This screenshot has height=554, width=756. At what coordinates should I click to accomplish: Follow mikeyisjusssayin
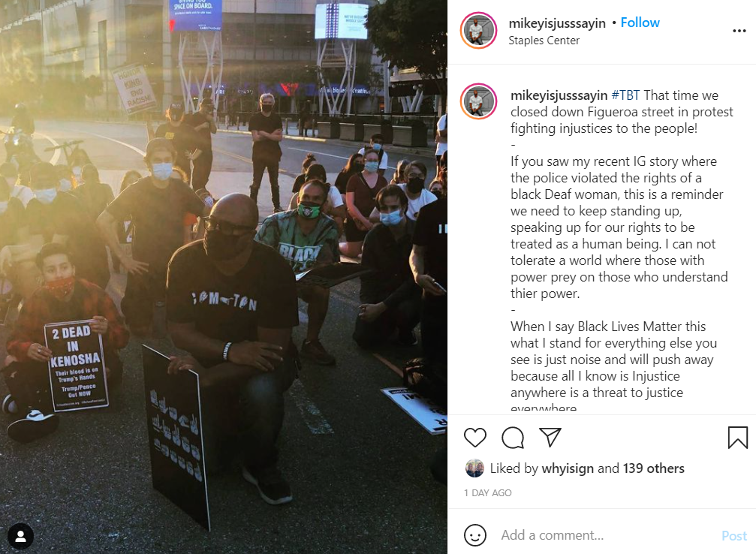(640, 23)
